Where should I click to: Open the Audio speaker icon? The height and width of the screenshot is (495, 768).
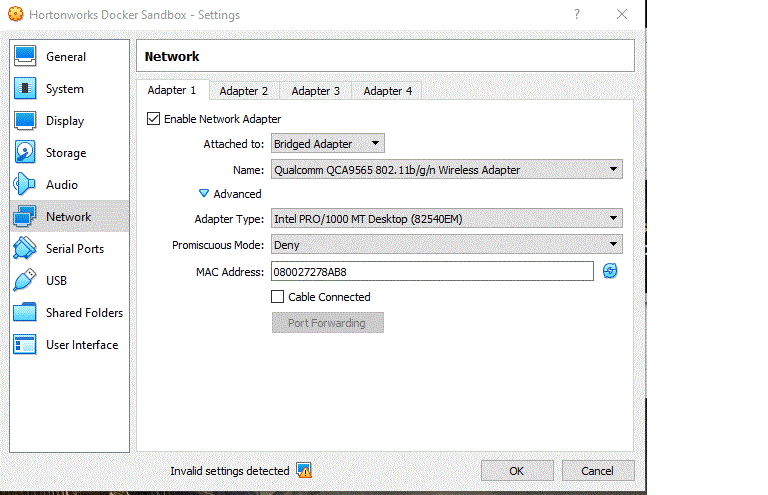25,185
